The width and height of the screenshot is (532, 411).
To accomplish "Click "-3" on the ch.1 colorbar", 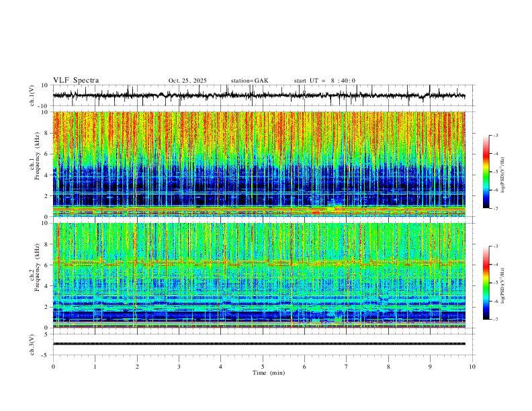I will coord(496,135).
